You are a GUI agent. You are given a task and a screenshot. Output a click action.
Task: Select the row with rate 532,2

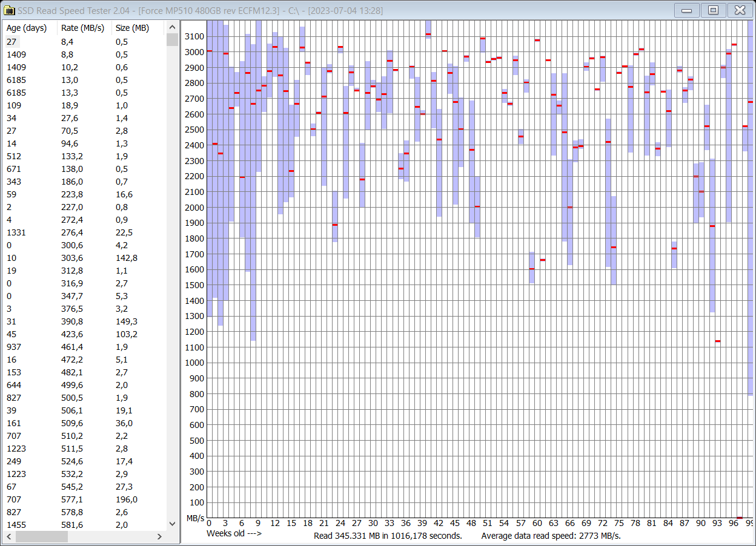tap(84, 474)
